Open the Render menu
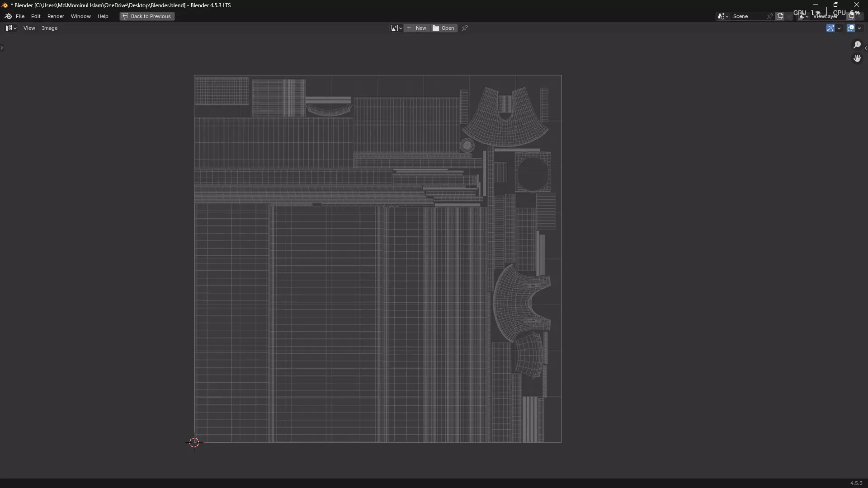 56,16
